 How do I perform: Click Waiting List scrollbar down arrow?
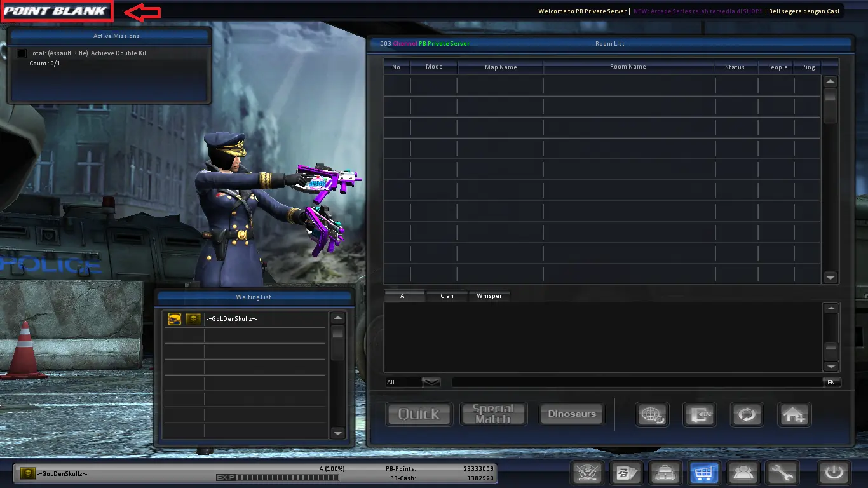pyautogui.click(x=338, y=433)
